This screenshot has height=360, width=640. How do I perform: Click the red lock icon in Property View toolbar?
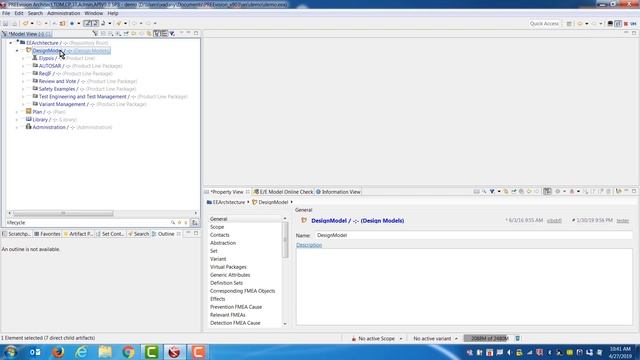(x=572, y=191)
